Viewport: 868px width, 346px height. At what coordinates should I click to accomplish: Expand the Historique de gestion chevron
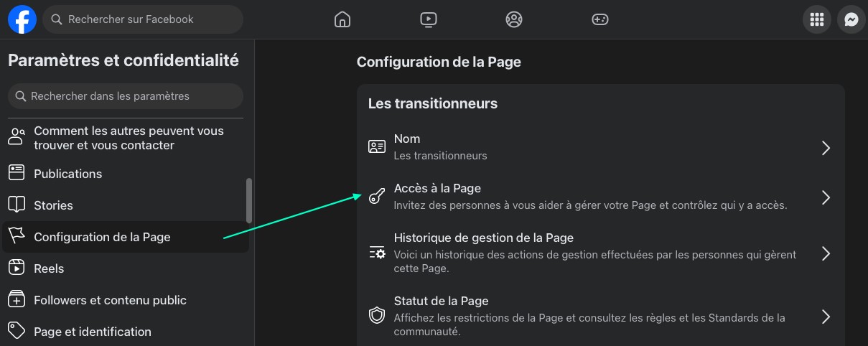tap(826, 253)
